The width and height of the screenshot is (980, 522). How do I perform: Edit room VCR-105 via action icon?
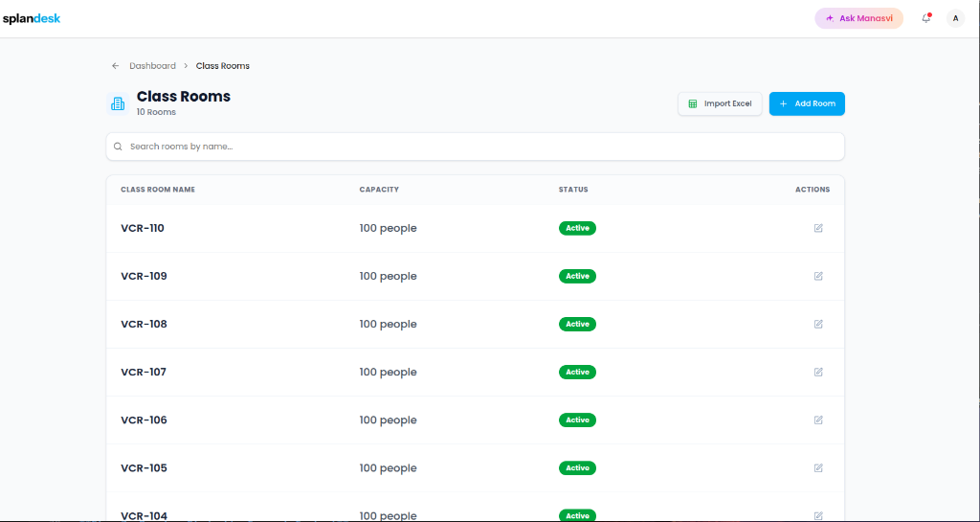click(818, 468)
